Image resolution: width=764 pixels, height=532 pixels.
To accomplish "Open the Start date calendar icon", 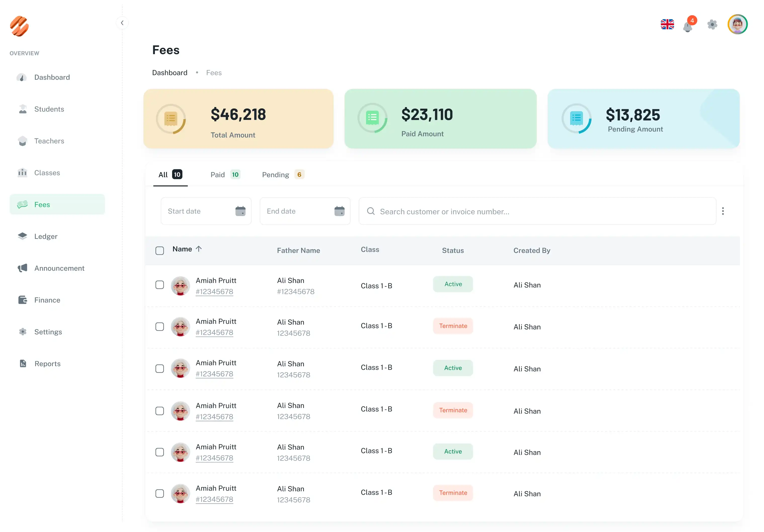I will pyautogui.click(x=240, y=211).
